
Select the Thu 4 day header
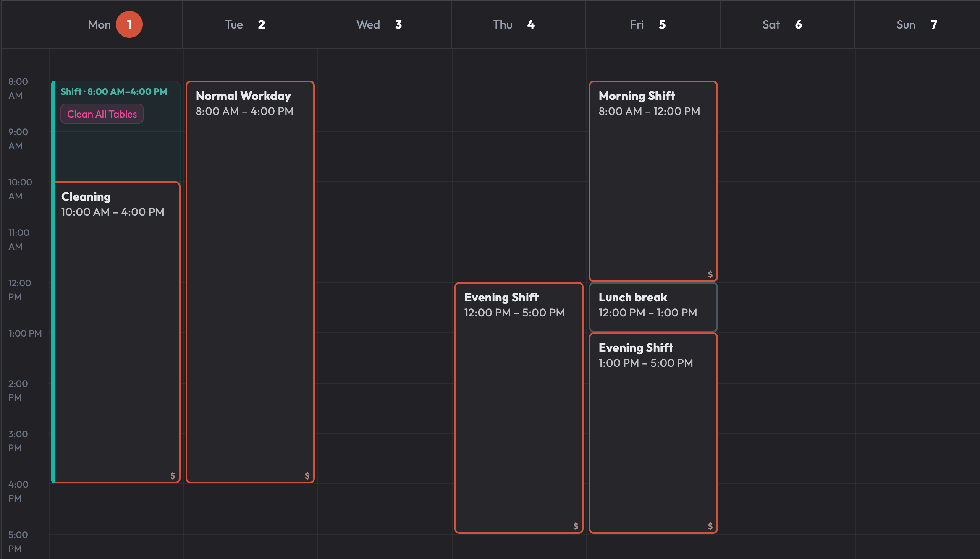coord(519,24)
